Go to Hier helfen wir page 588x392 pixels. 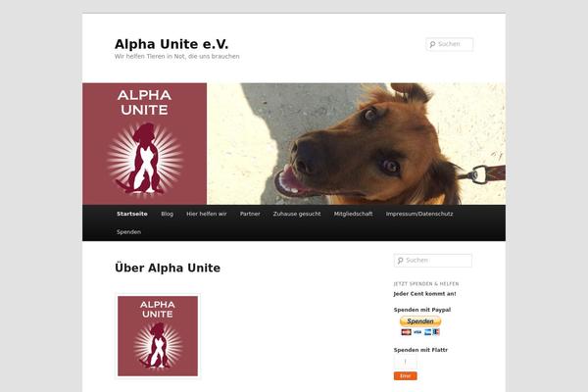[207, 214]
